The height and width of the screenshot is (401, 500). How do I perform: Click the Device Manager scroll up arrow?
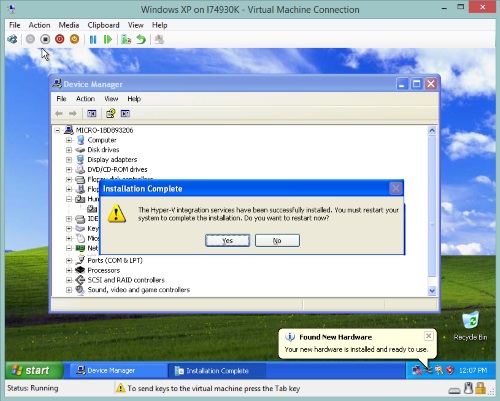[x=432, y=130]
